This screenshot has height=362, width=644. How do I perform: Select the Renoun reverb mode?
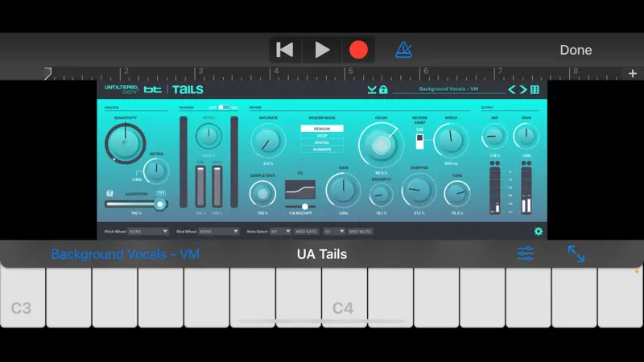click(321, 129)
